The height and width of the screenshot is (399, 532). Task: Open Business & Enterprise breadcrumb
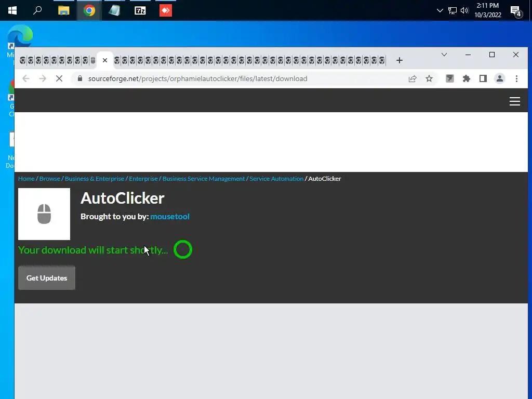[x=95, y=179]
